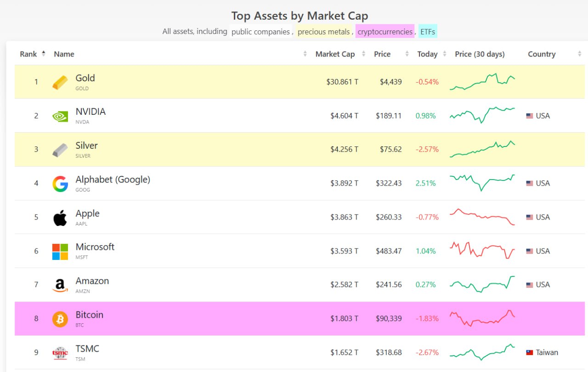588x372 pixels.
Task: Click the Bitcoin logo icon
Action: point(60,319)
